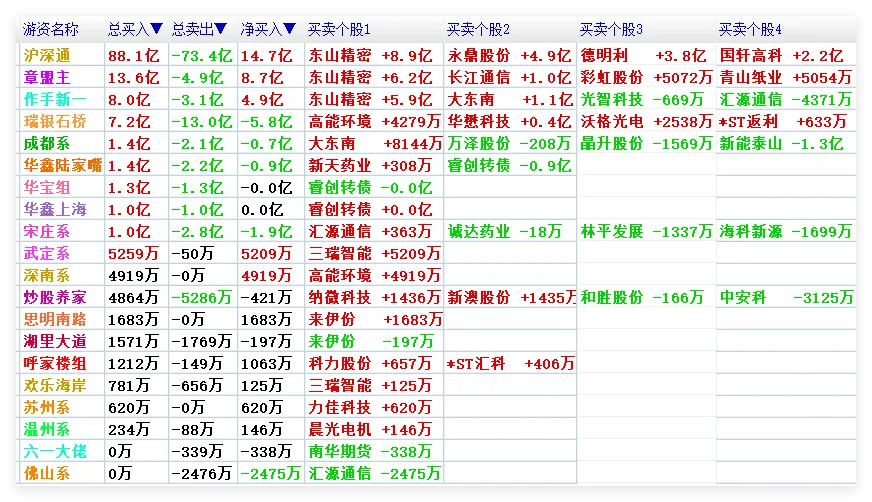872x502 pixels.
Task: Click -73.4亿 total sell for 沪深通
Action: click(x=201, y=56)
